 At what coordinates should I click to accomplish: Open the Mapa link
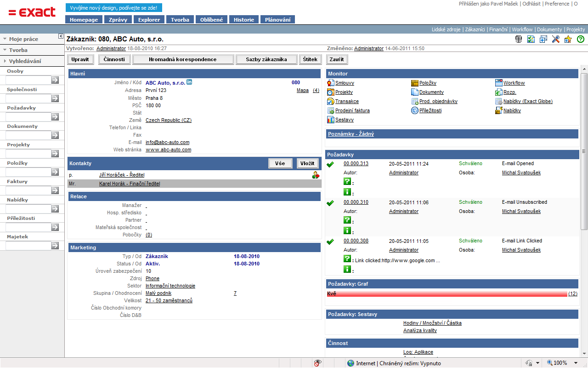[x=303, y=90]
